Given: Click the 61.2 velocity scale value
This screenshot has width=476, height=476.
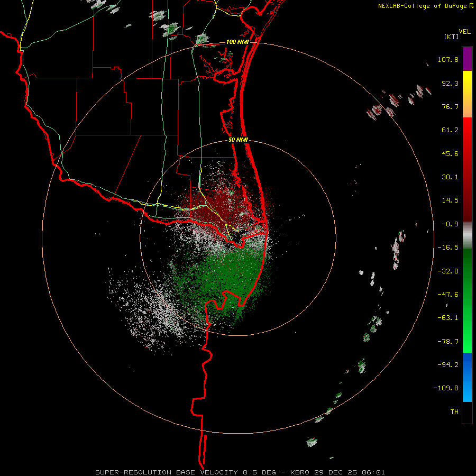Looking at the screenshot, I should tap(450, 130).
